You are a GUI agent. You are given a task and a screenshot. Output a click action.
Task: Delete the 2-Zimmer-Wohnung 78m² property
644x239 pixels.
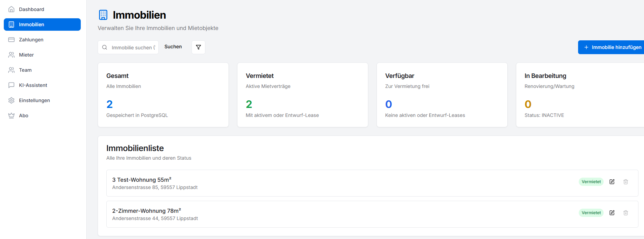626,213
